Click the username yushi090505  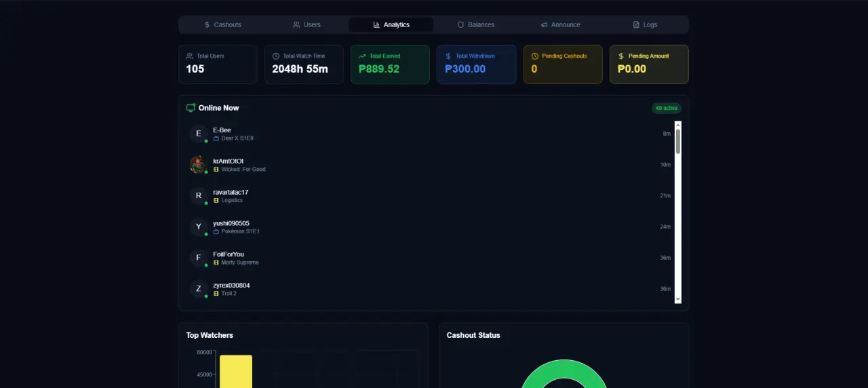coord(231,223)
